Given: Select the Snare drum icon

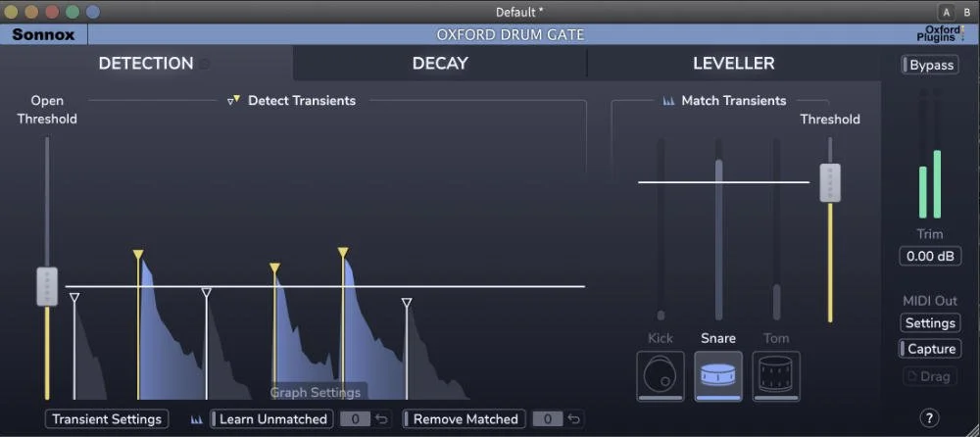Looking at the screenshot, I should click(718, 376).
